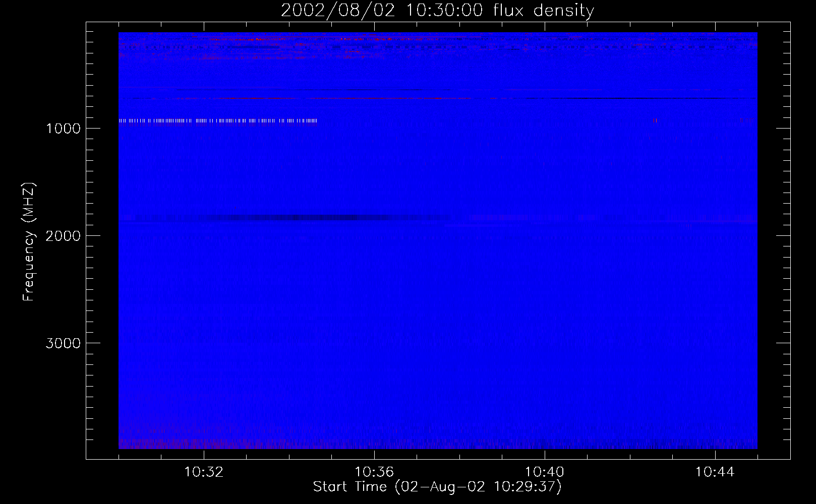Screen dimensions: 816x504
Task: Click the 2000 frequency tick label
Action: tap(63, 236)
